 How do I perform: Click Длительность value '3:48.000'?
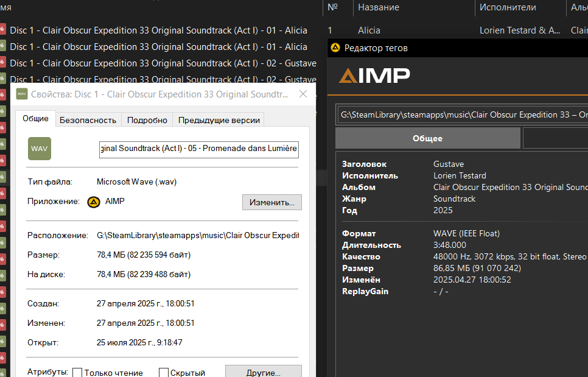pos(450,245)
